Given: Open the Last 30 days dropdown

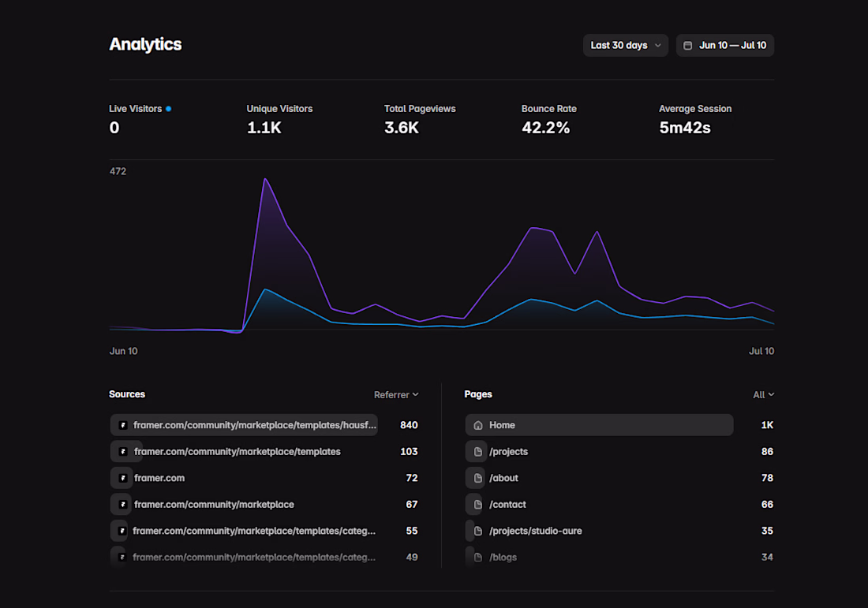Looking at the screenshot, I should coord(626,46).
